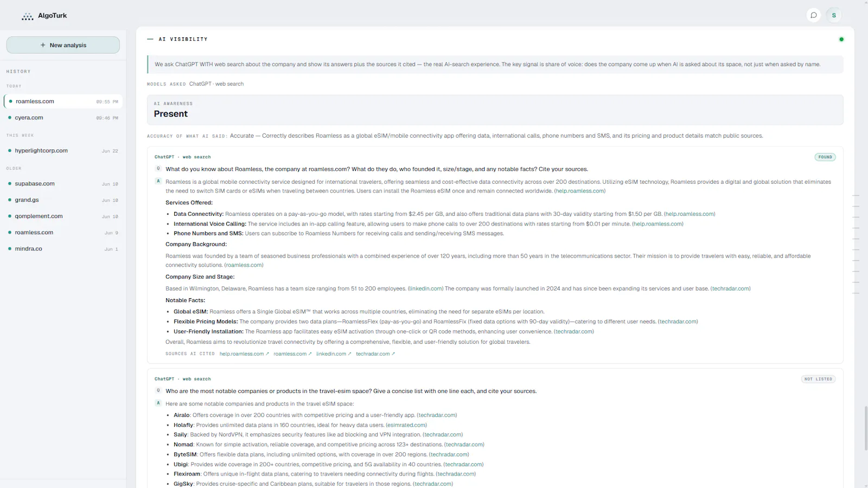This screenshot has height=488, width=868.
Task: Click the A icon beside Roamless answer
Action: pos(158,181)
